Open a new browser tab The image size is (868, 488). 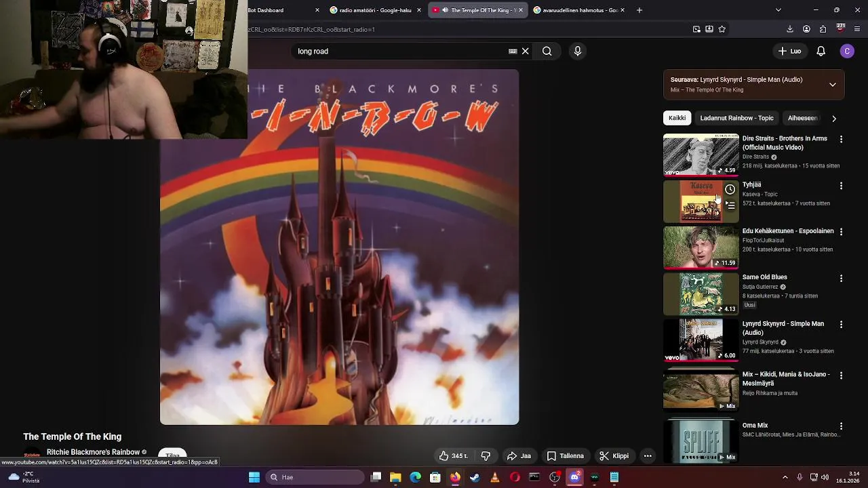(x=639, y=10)
